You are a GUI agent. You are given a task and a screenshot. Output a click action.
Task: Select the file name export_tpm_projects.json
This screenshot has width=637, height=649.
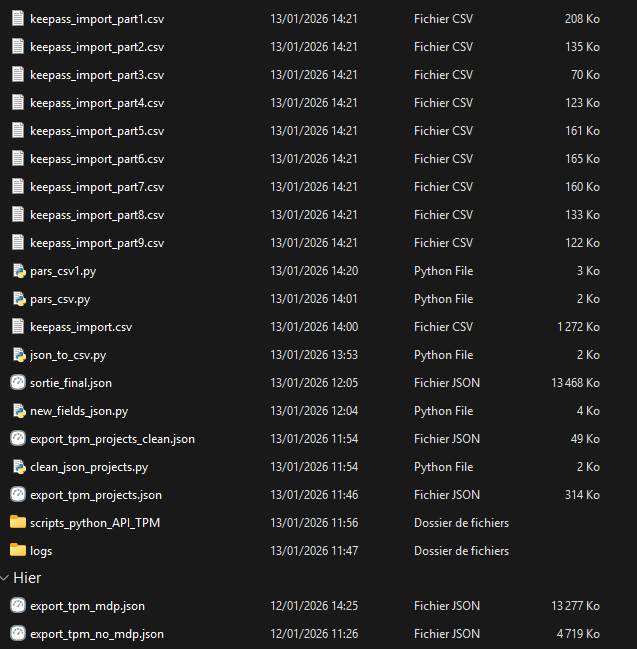96,495
